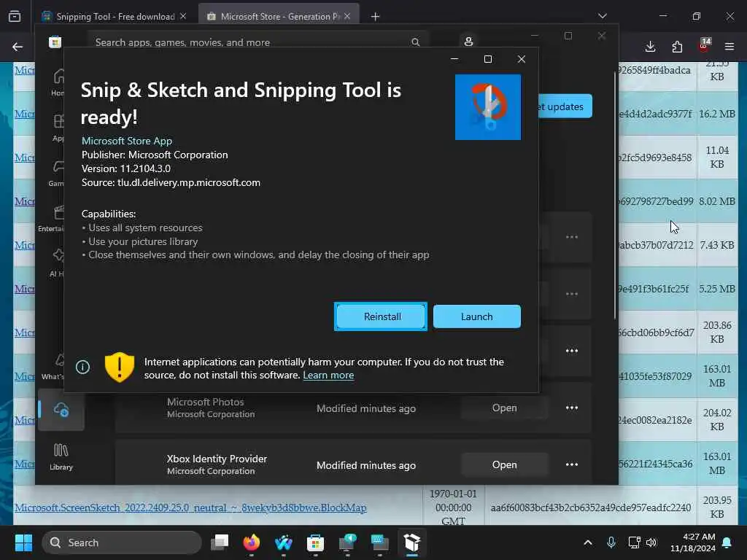Open the colorful W app in taskbar
The height and width of the screenshot is (560, 747).
click(x=284, y=542)
